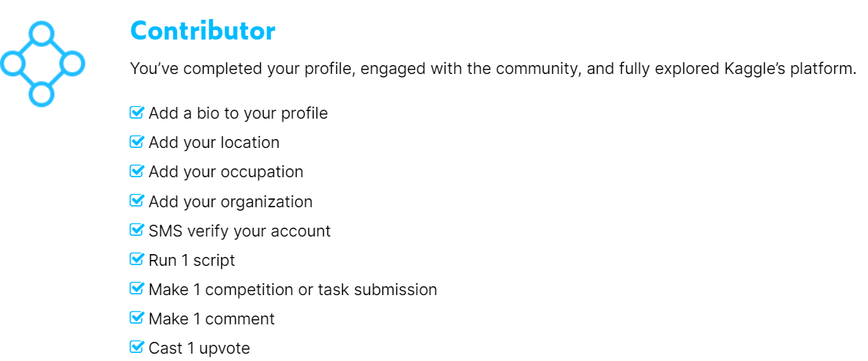Open the "Add your organization" item text
868x361 pixels.
pyautogui.click(x=230, y=201)
